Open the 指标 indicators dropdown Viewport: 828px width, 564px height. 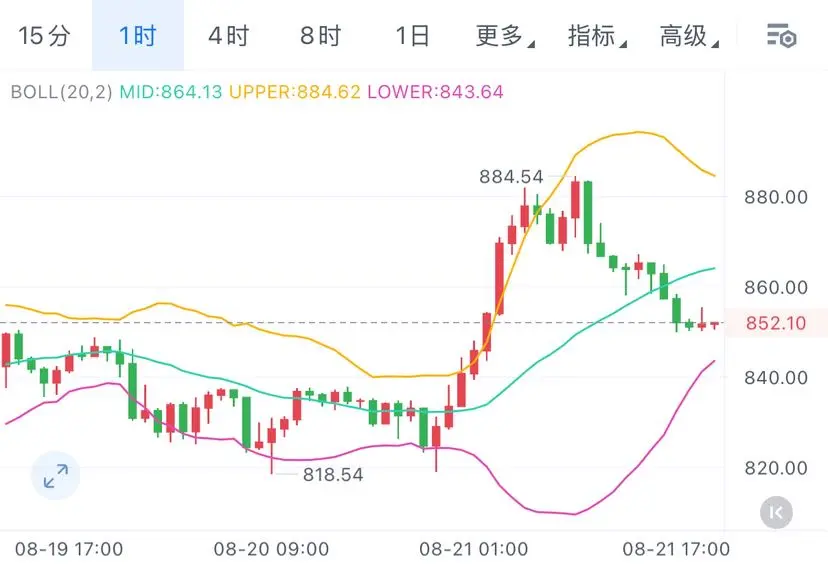coord(597,36)
